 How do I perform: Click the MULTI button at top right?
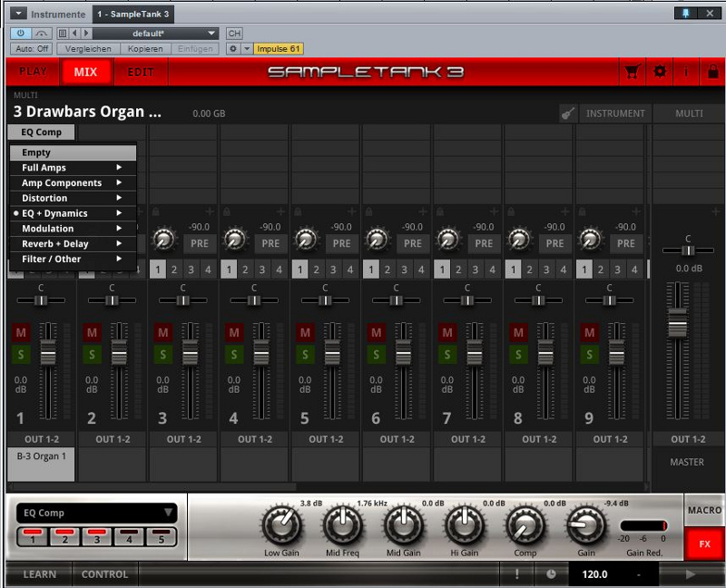pos(689,113)
